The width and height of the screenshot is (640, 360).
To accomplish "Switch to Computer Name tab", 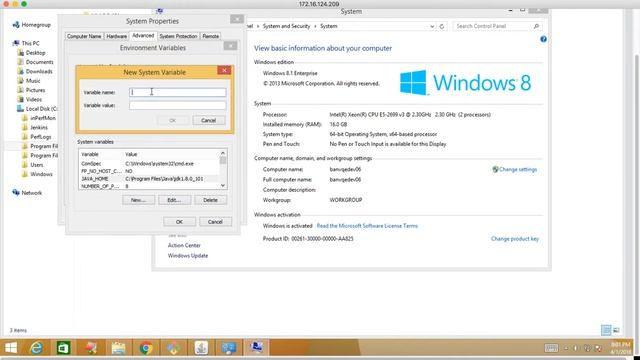I will tap(84, 36).
